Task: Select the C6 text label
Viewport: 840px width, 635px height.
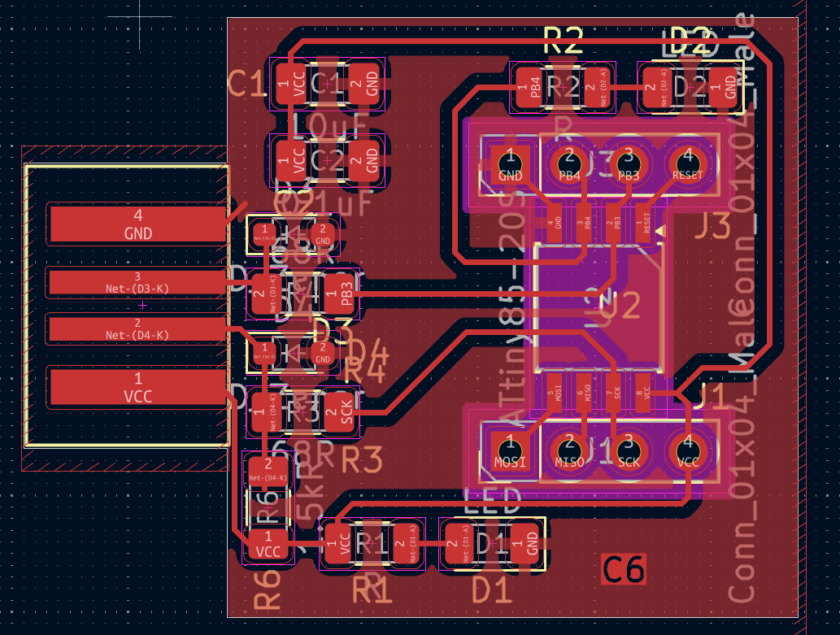Action: coord(624,570)
